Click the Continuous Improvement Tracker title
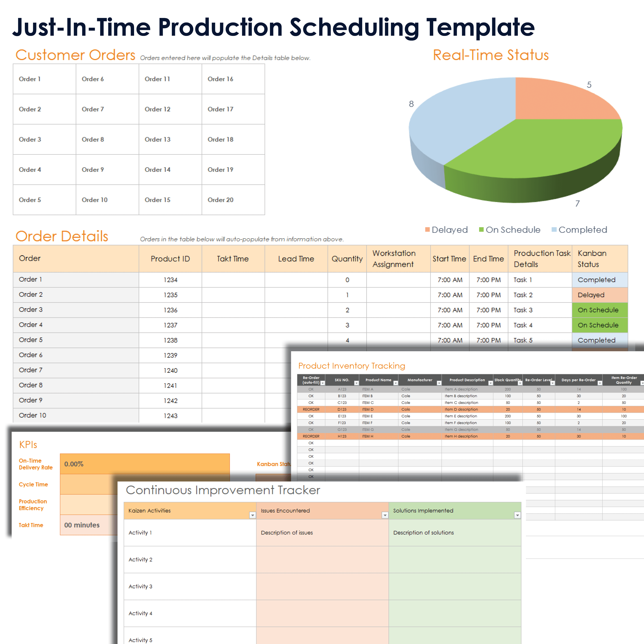Viewport: 644px width, 644px height. pos(223,490)
